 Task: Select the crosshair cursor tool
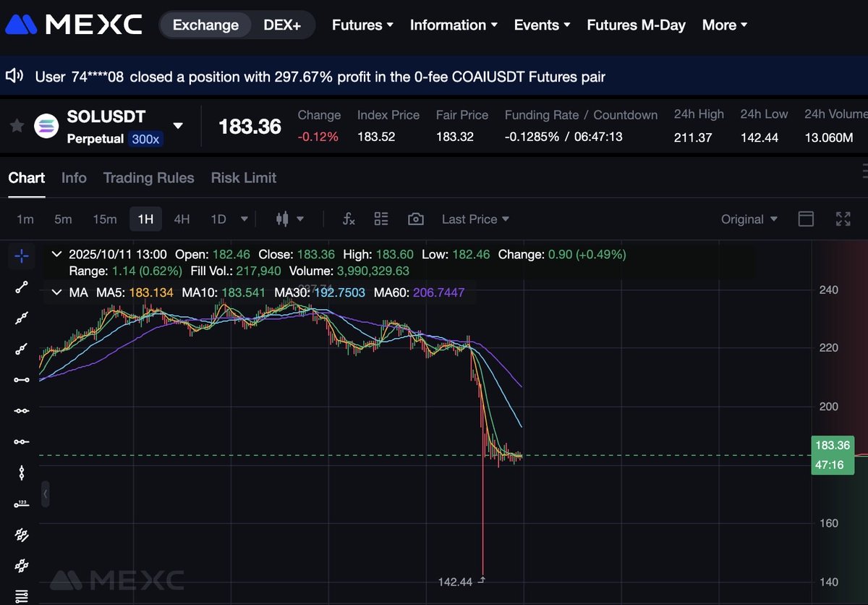[x=22, y=255]
